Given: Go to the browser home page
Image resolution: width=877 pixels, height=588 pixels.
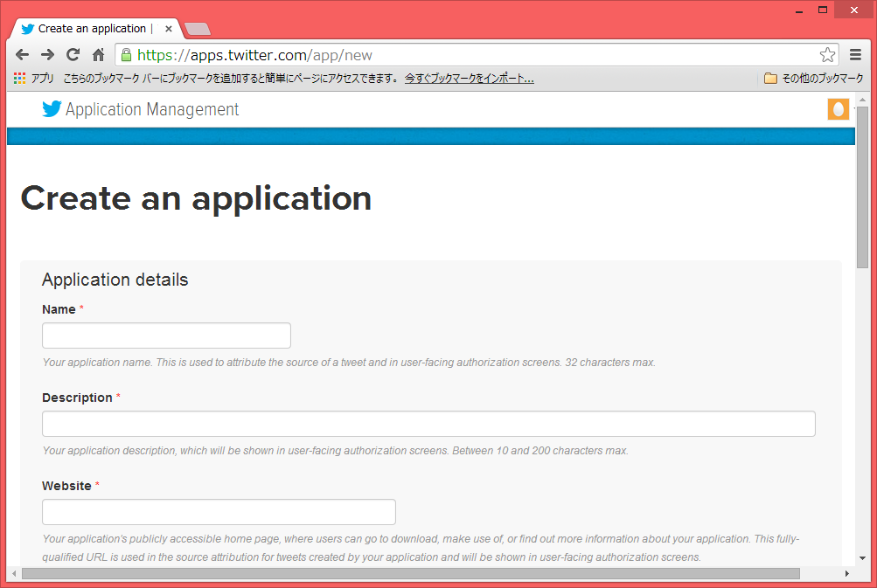Looking at the screenshot, I should point(98,54).
